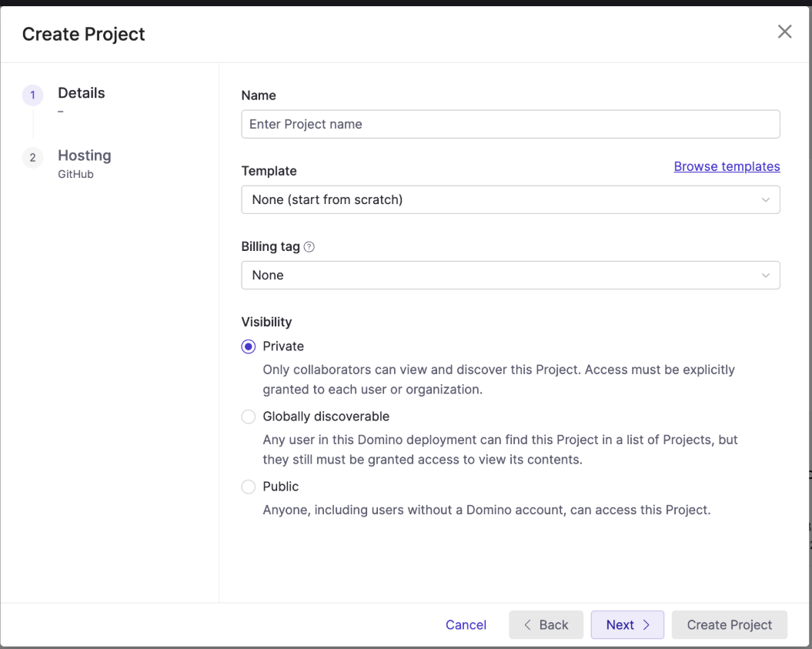Close the Create Project dialog with X
The height and width of the screenshot is (649, 812).
click(x=784, y=32)
